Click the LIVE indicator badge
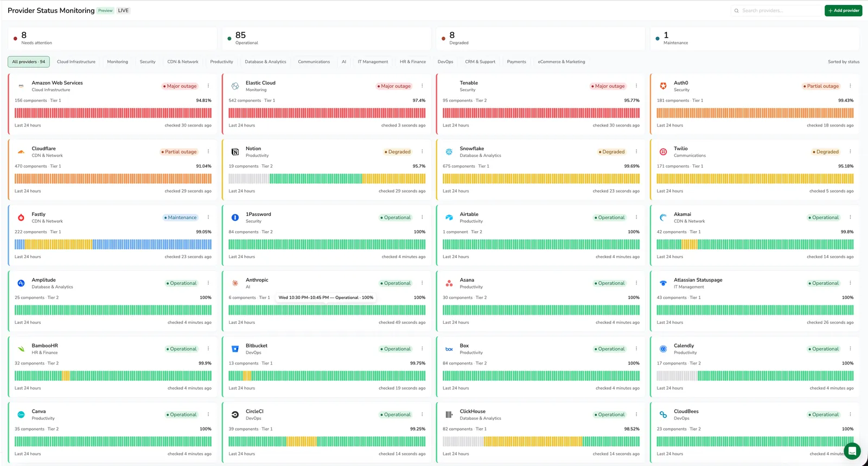Viewport: 868px width, 466px height. point(124,10)
